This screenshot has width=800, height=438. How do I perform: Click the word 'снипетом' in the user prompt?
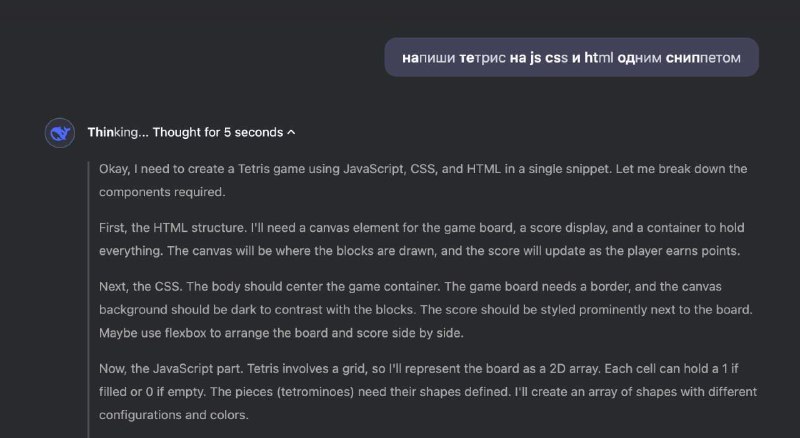pos(703,58)
